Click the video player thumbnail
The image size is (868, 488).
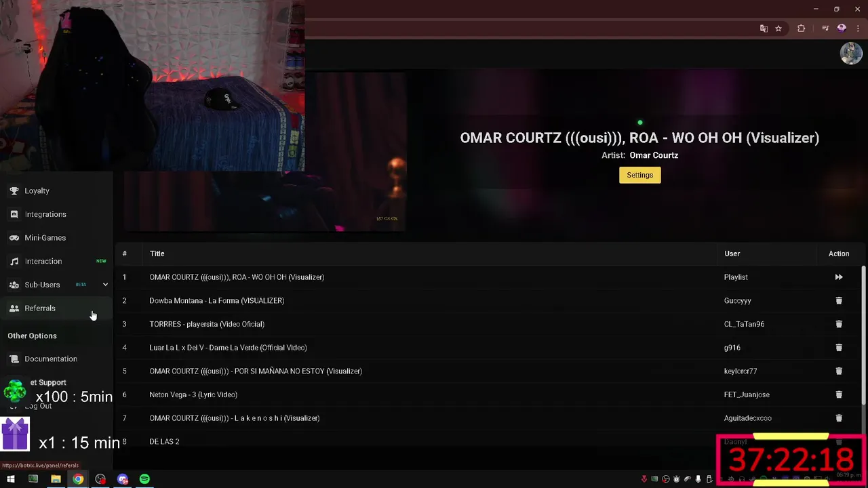click(x=265, y=152)
